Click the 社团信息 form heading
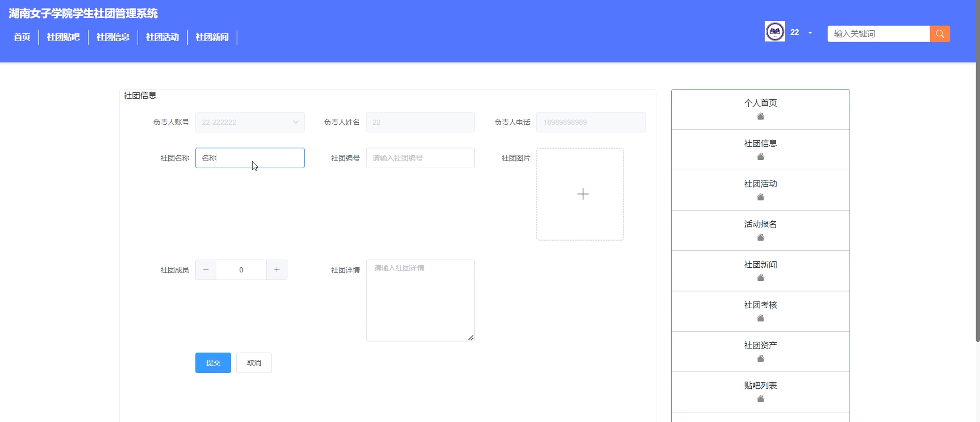 click(x=140, y=95)
